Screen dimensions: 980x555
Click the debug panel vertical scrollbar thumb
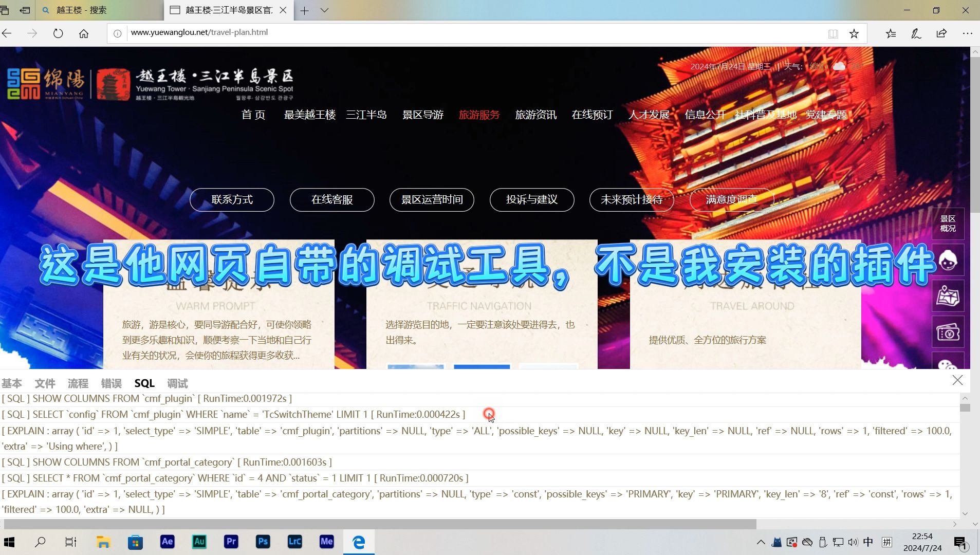(x=965, y=408)
